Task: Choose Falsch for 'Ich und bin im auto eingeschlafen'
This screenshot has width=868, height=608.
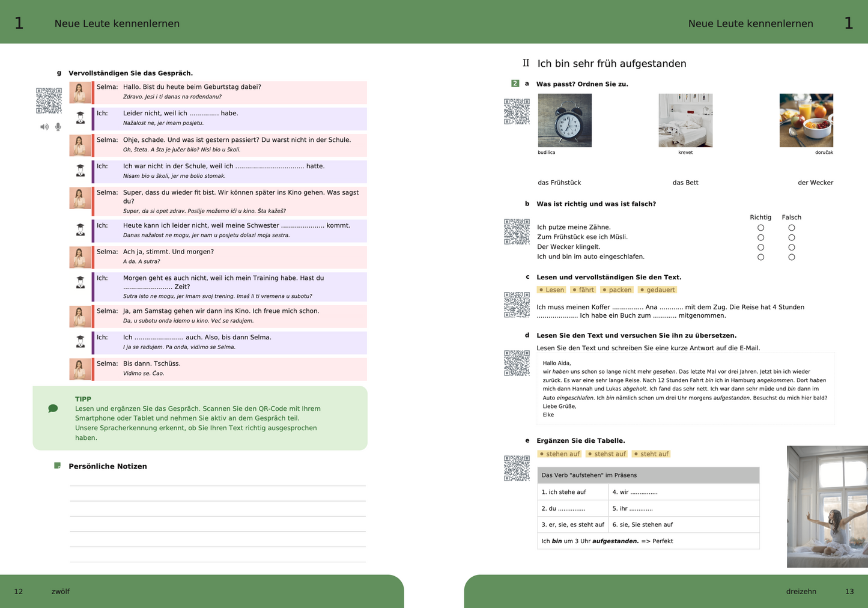Action: [x=791, y=257]
